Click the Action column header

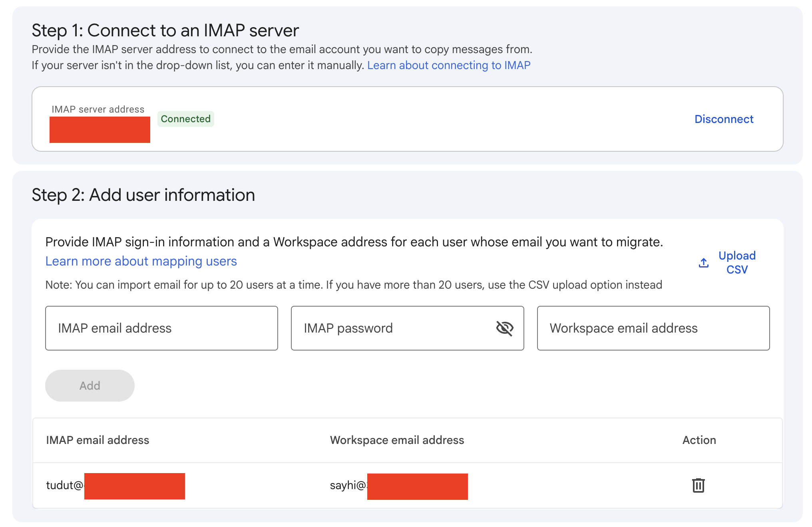coord(699,440)
